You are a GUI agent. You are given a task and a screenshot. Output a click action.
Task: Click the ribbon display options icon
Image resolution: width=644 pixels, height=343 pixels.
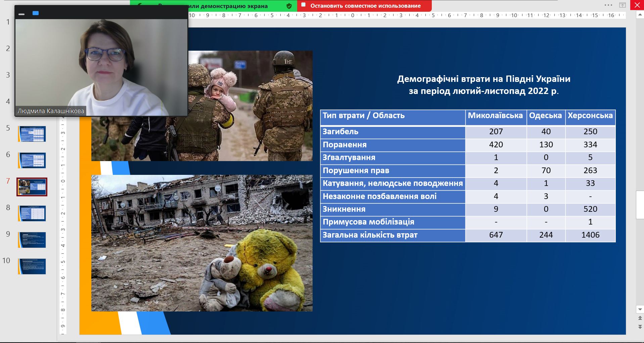(x=623, y=5)
